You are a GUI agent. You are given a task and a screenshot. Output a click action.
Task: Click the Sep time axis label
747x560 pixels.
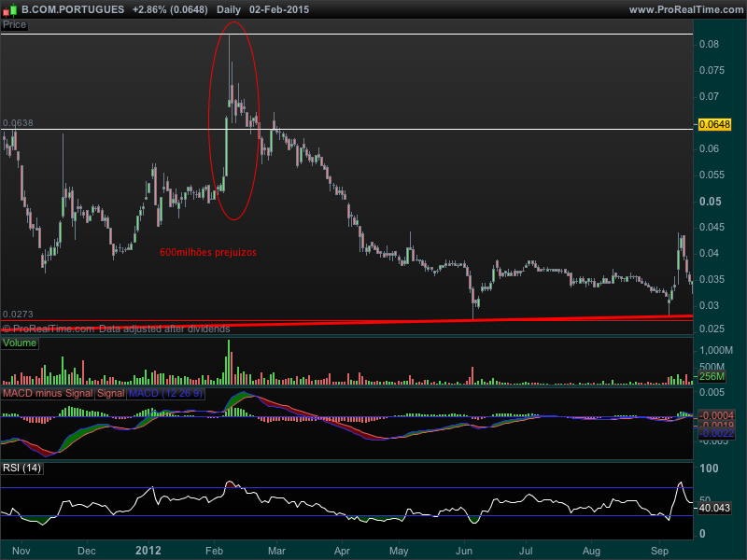[x=660, y=551]
